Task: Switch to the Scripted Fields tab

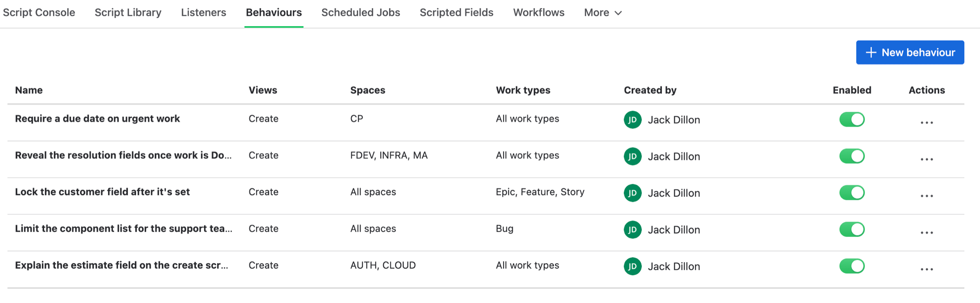Action: [457, 13]
